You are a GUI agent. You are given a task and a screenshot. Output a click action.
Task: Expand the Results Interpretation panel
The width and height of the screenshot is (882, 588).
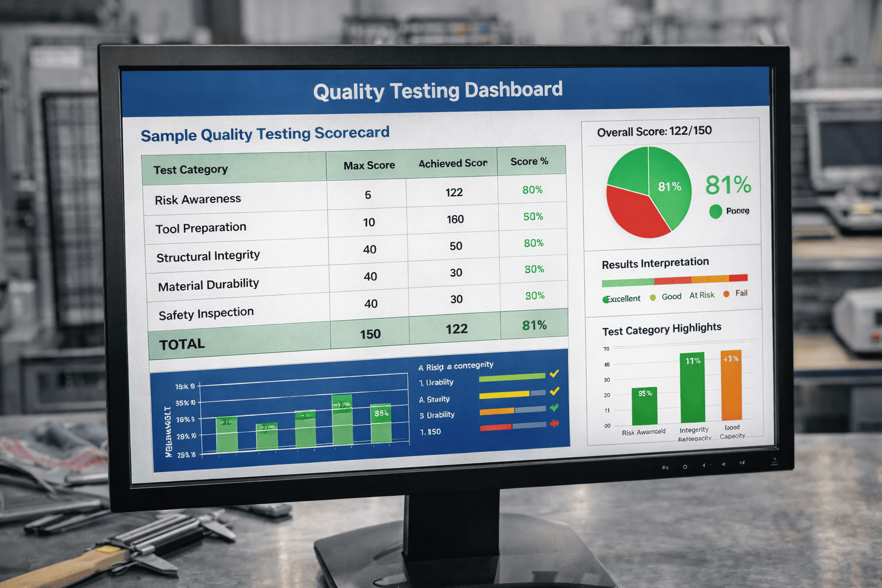[655, 263]
